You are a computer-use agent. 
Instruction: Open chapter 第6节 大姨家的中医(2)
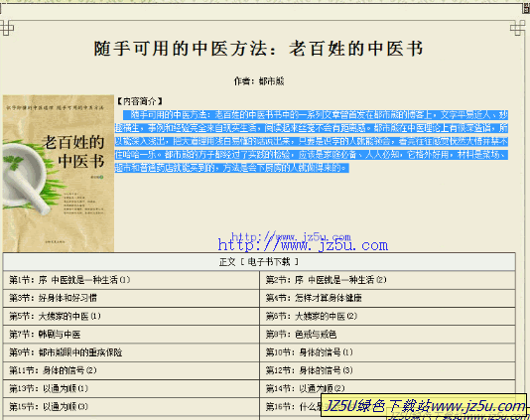click(x=312, y=316)
